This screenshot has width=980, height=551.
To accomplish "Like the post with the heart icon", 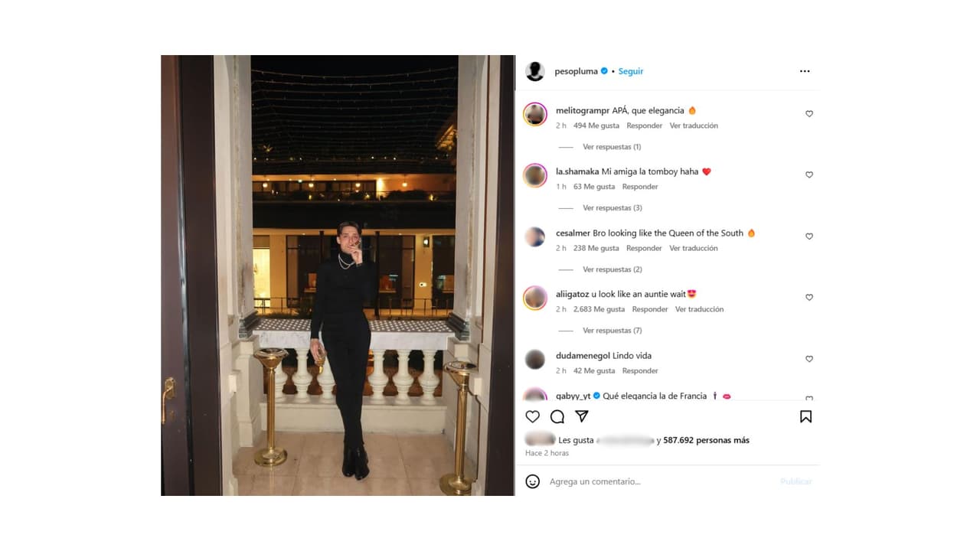I will tap(533, 416).
